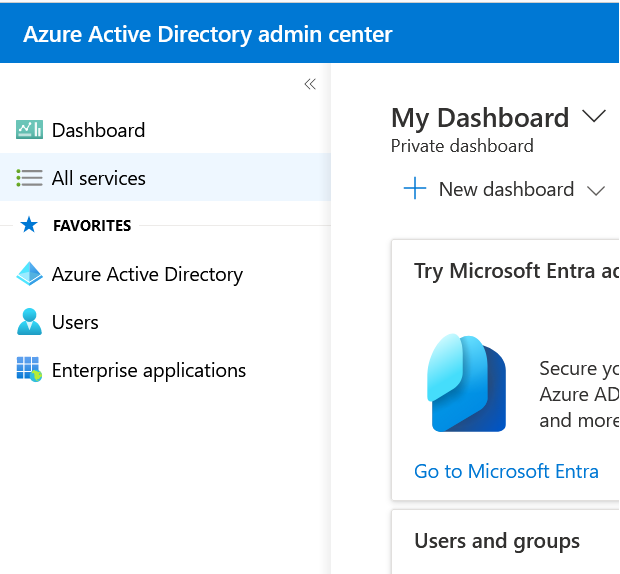Viewport: 620px width, 574px height.
Task: Click the Private dashboard subtitle
Action: (x=462, y=146)
